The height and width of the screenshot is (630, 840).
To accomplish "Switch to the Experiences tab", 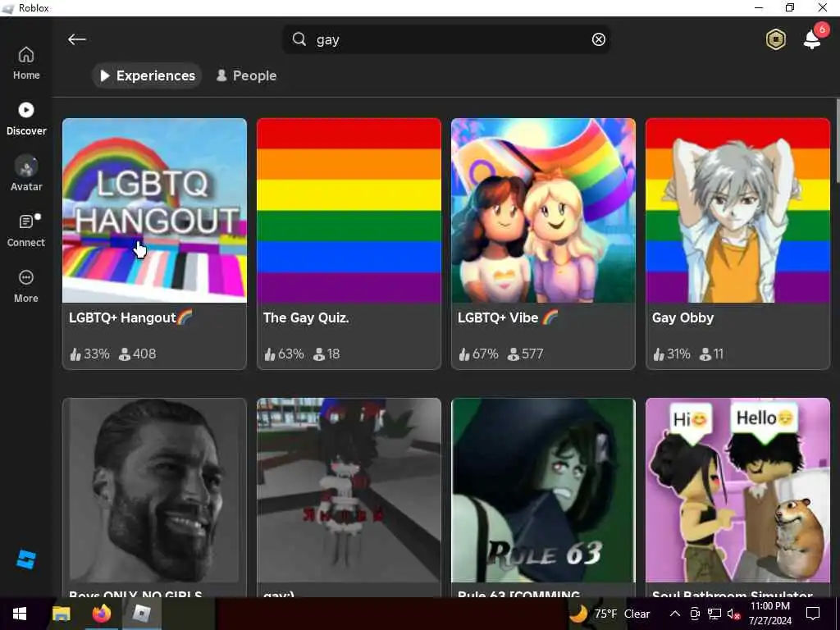I will (x=147, y=75).
